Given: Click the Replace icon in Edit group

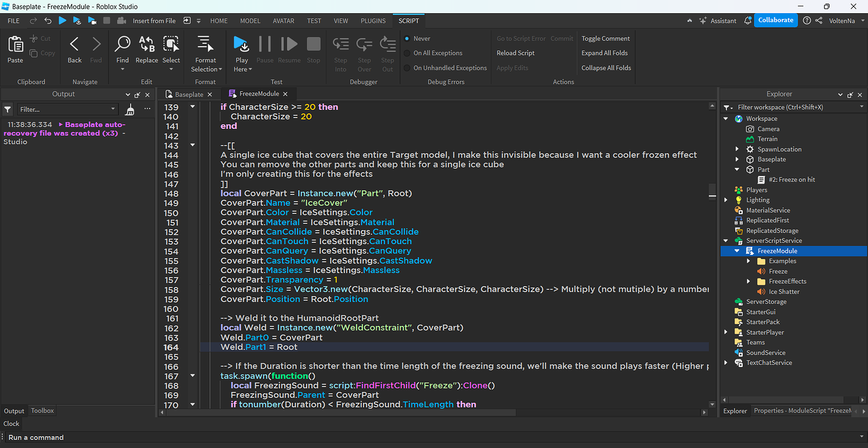Looking at the screenshot, I should coord(147,45).
